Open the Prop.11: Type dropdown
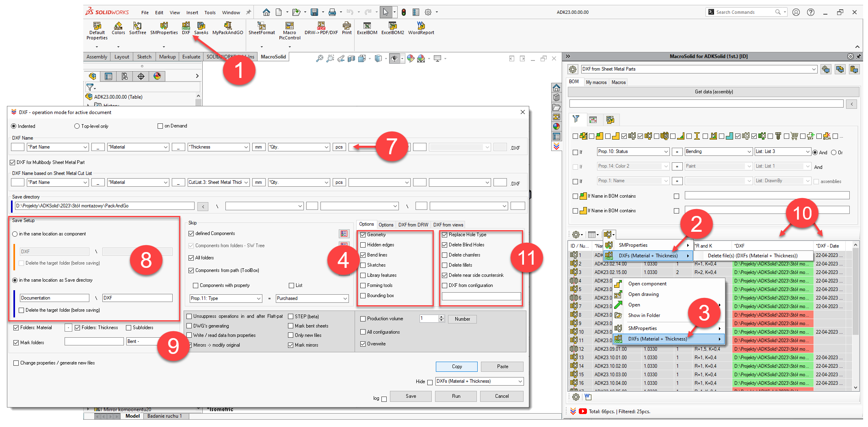868x427 pixels. tap(226, 298)
